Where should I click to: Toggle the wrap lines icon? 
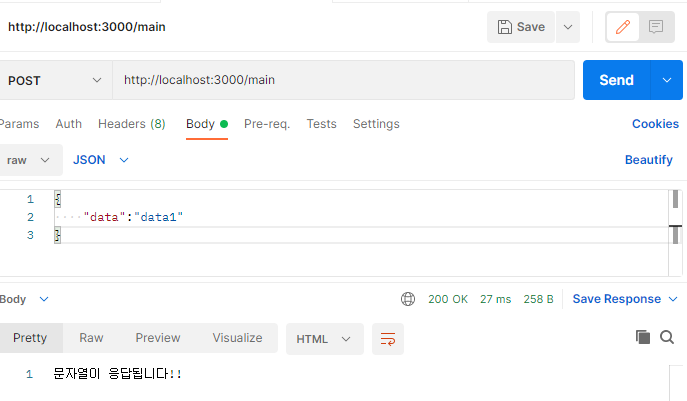click(388, 339)
